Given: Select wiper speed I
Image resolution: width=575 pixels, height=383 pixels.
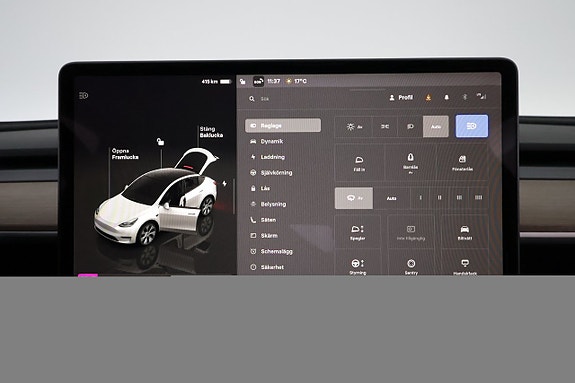Looking at the screenshot, I should click(420, 198).
